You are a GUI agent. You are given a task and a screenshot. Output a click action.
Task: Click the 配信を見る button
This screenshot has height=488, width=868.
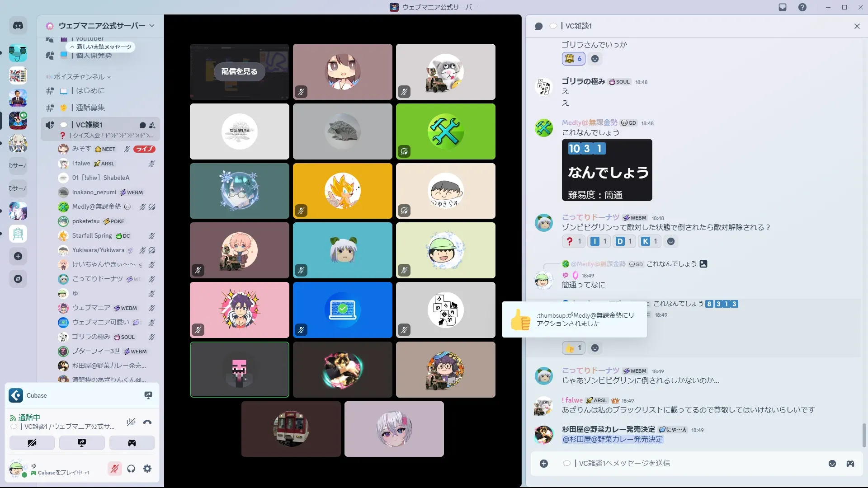[x=239, y=71]
